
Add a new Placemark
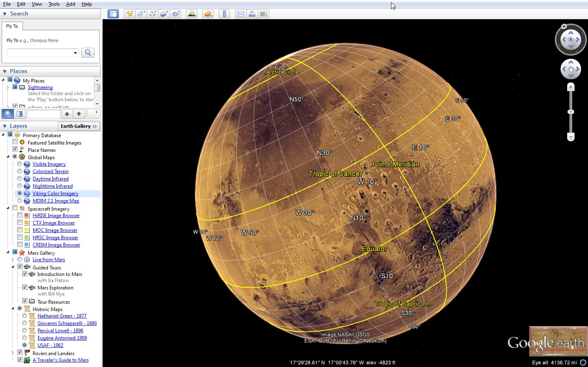(130, 13)
